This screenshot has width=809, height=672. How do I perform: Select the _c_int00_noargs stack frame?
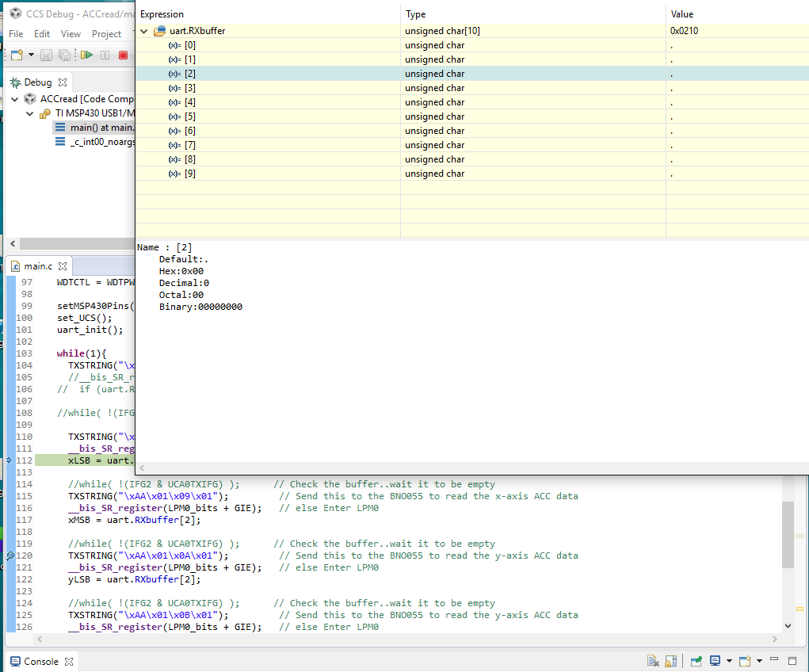pyautogui.click(x=101, y=142)
